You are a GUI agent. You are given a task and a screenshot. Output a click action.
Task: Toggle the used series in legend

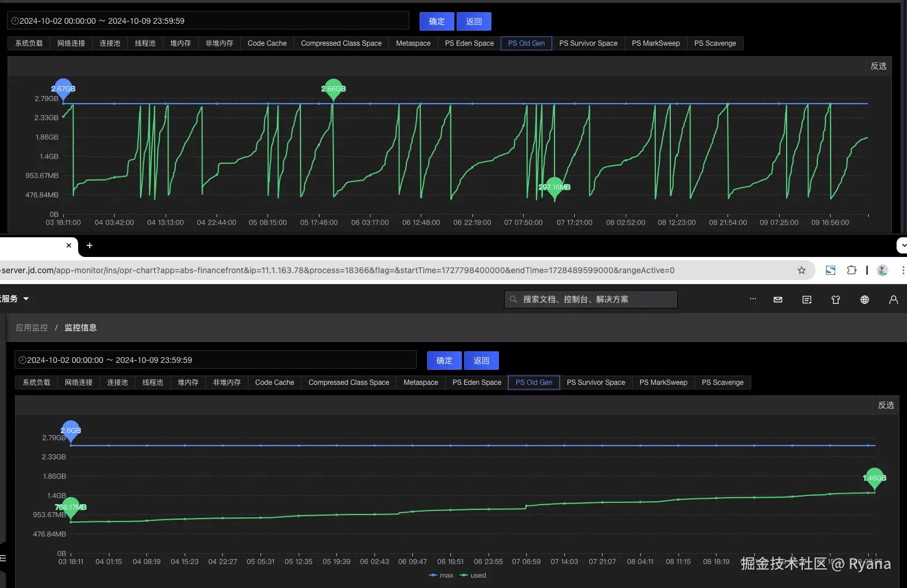473,575
